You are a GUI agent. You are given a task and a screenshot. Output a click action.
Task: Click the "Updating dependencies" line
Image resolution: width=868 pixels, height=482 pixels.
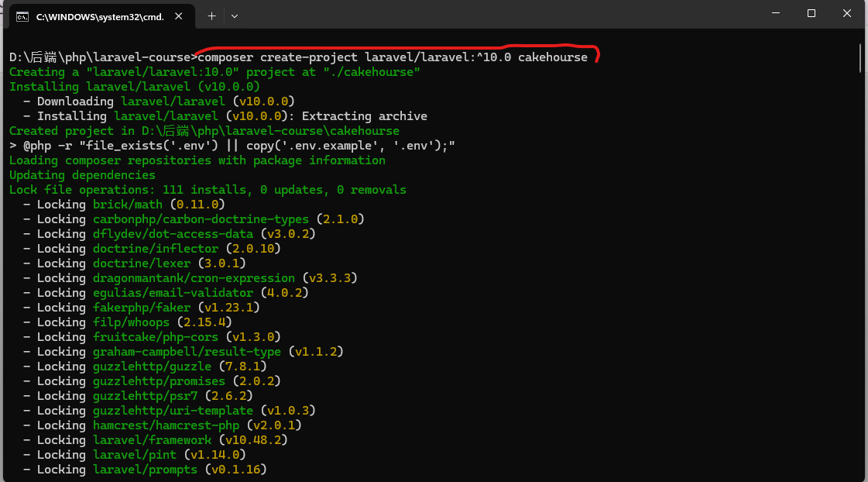[83, 175]
